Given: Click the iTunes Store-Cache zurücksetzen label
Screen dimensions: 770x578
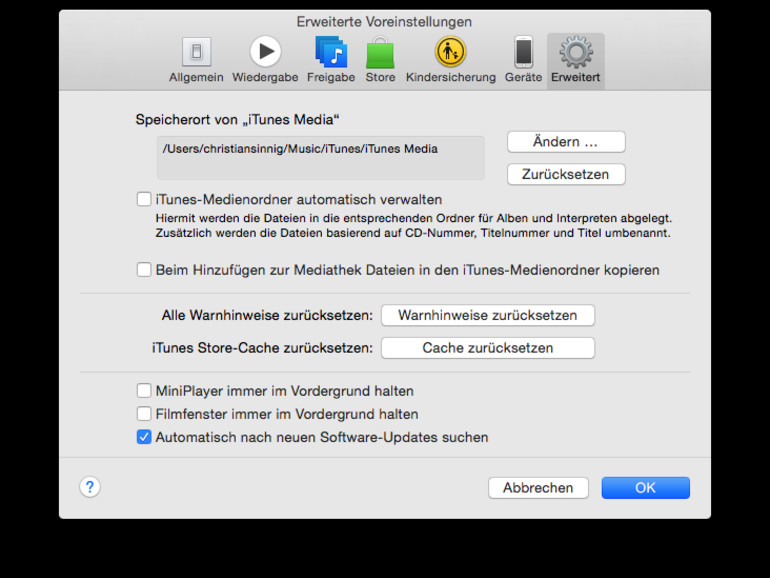Looking at the screenshot, I should 262,348.
